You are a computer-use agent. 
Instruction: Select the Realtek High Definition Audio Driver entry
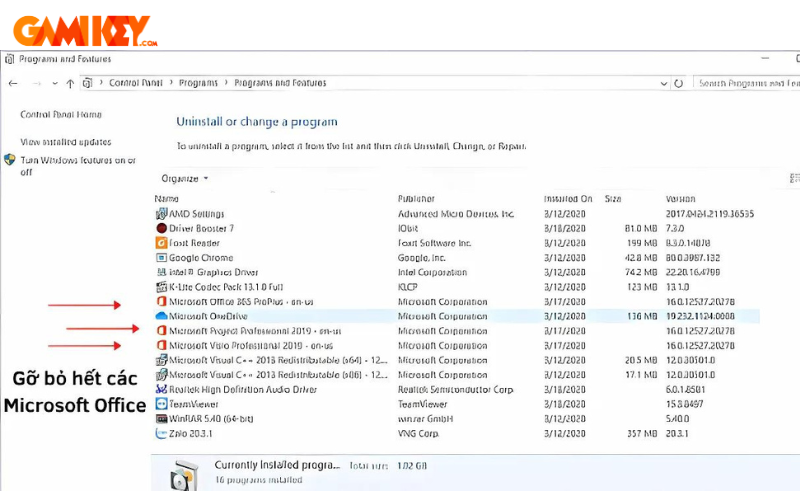click(242, 389)
